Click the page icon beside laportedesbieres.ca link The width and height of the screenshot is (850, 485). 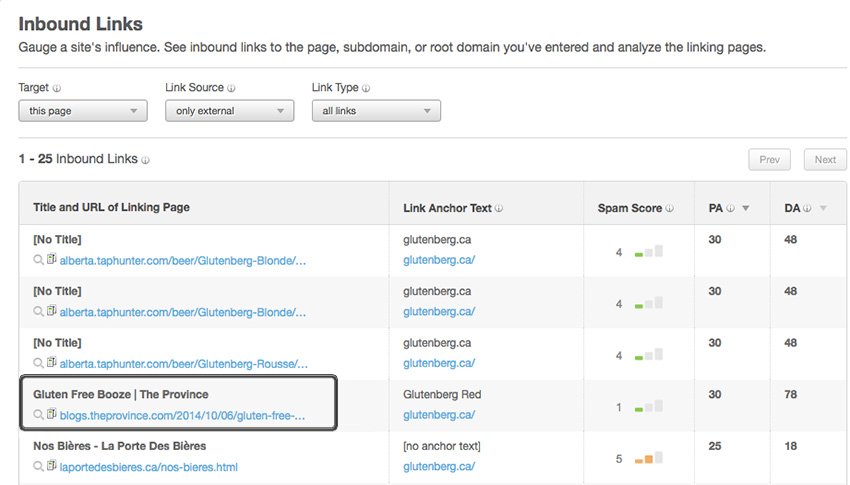[51, 465]
